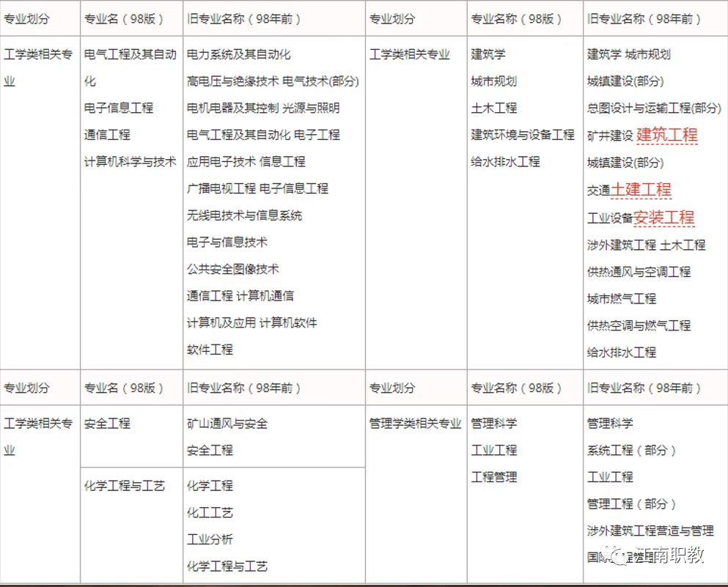Select the text 化工工艺
The image size is (728, 587).
(210, 513)
